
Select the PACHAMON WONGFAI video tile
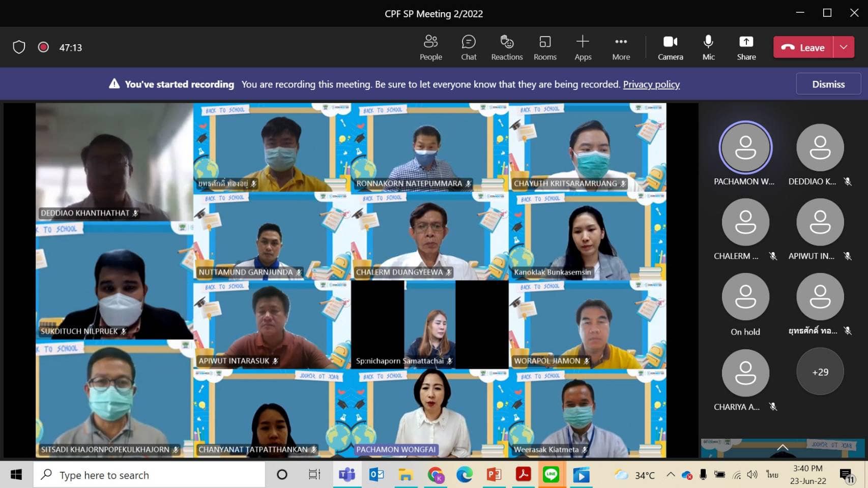point(425,413)
